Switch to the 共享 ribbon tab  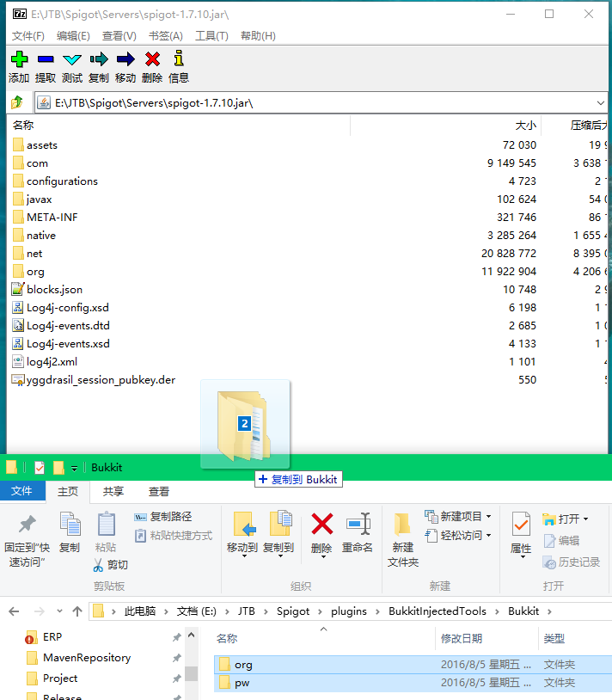[113, 492]
